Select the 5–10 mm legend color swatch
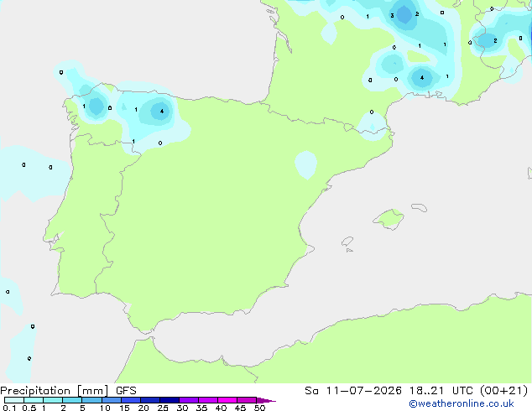This screenshot has width=532, height=411. 91,400
